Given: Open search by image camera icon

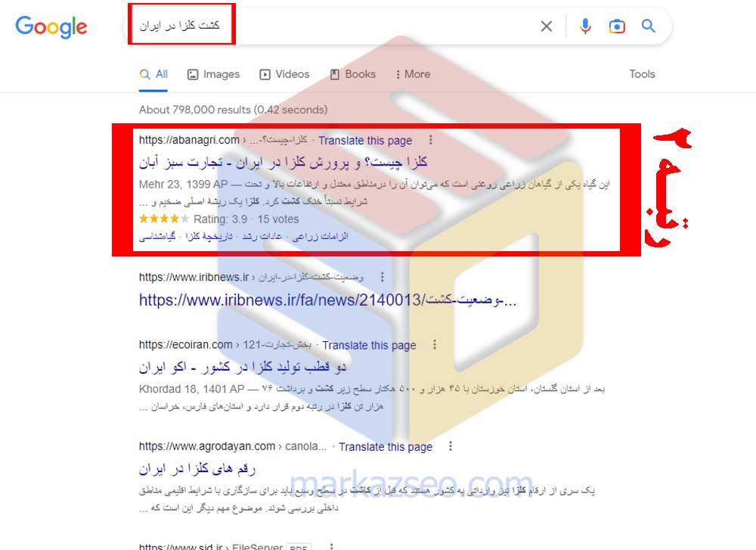Looking at the screenshot, I should [617, 26].
